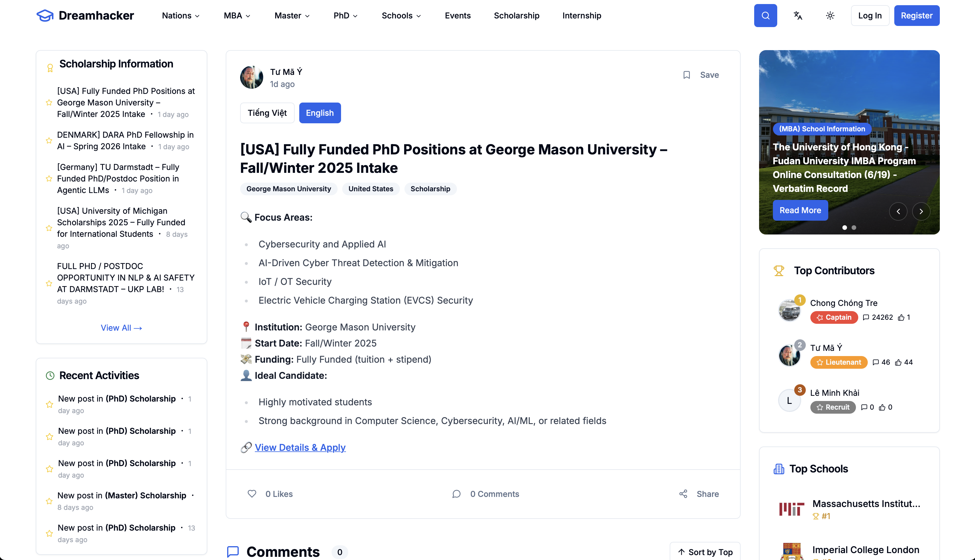Click the Log In button

click(x=870, y=15)
